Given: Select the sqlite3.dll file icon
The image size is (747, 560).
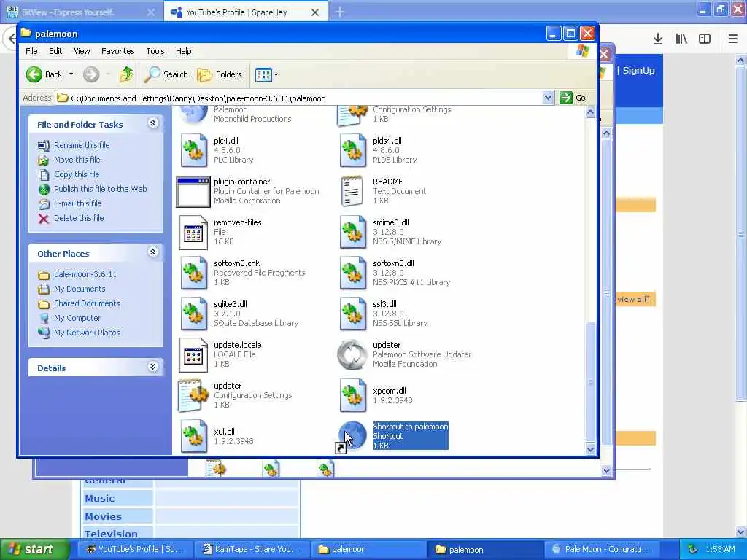Looking at the screenshot, I should (x=193, y=314).
